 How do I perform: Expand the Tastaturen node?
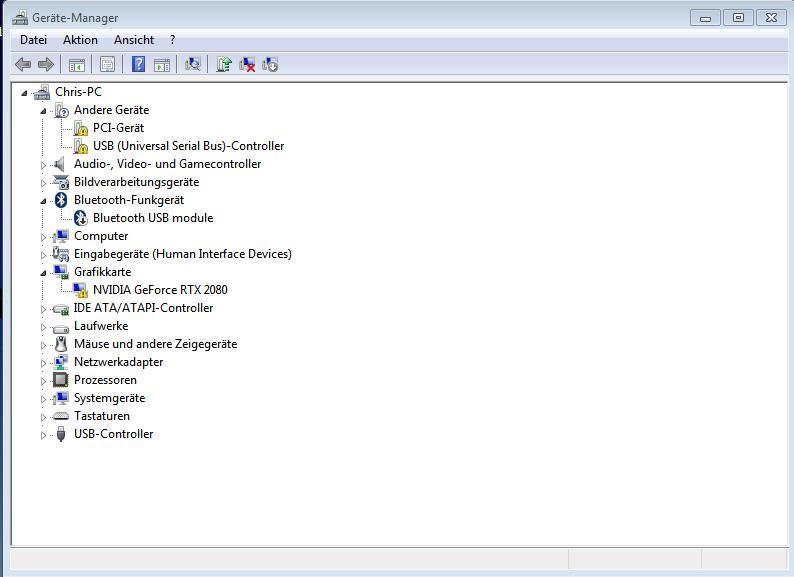[x=43, y=417]
